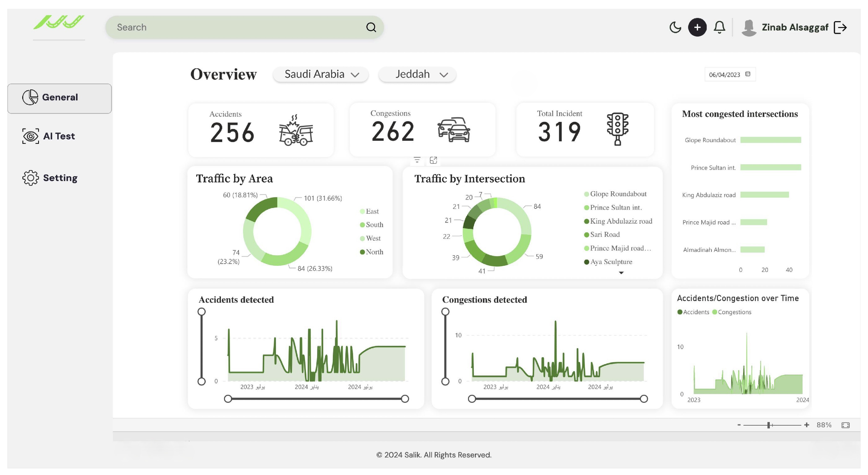
Task: Click right horizontal range handle in Accidents detected
Action: (405, 399)
